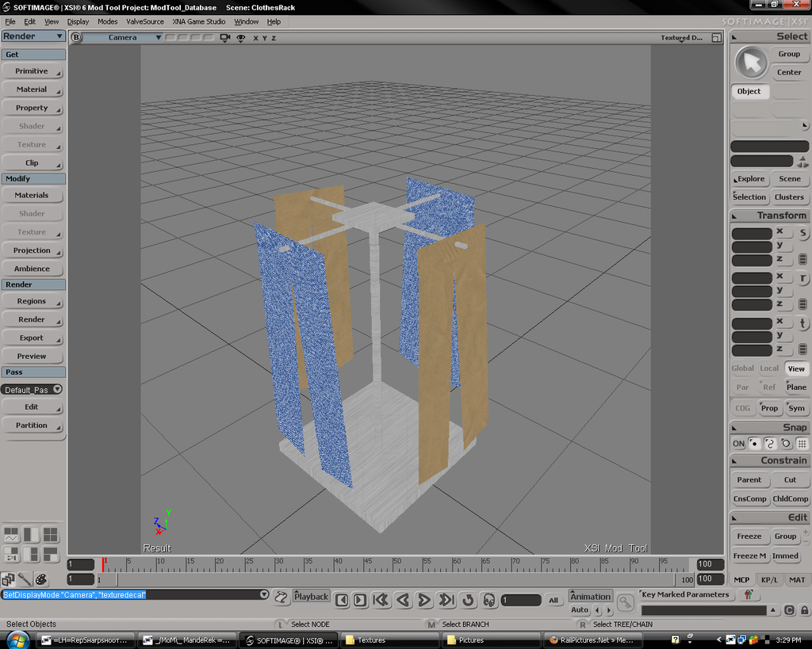Toggle the Sym symmetry option
Image resolution: width=812 pixels, height=649 pixels.
click(x=796, y=408)
